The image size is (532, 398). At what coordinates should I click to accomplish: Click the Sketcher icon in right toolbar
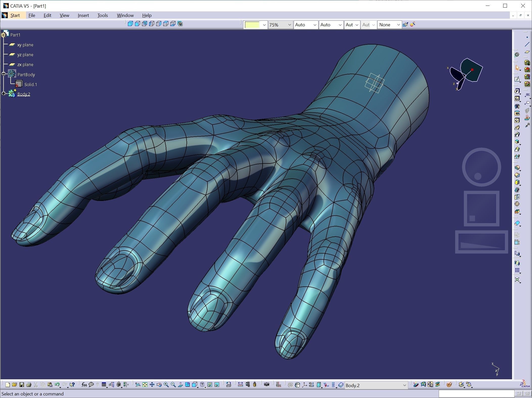517,79
